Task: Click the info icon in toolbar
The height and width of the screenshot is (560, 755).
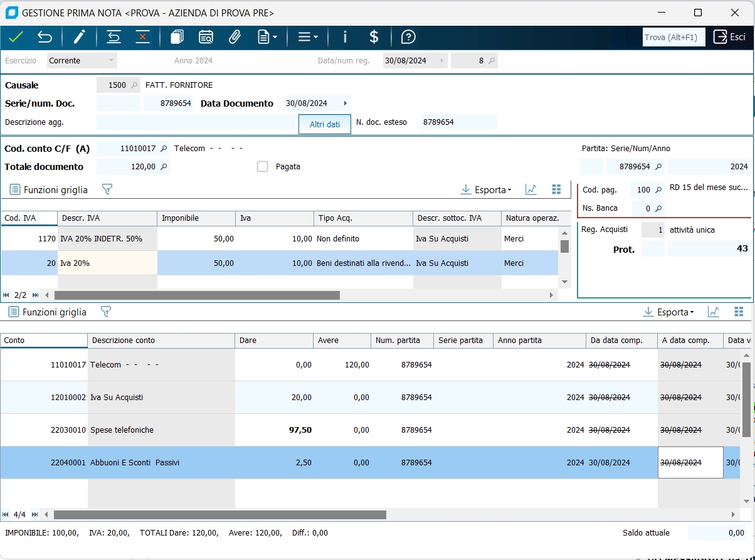Action: click(344, 37)
